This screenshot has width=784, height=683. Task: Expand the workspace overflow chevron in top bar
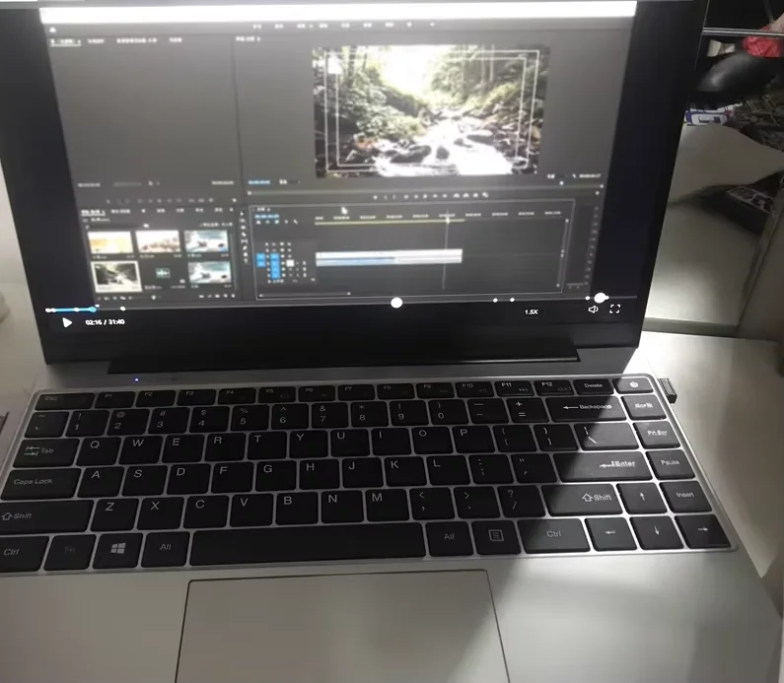pyautogui.click(x=432, y=24)
